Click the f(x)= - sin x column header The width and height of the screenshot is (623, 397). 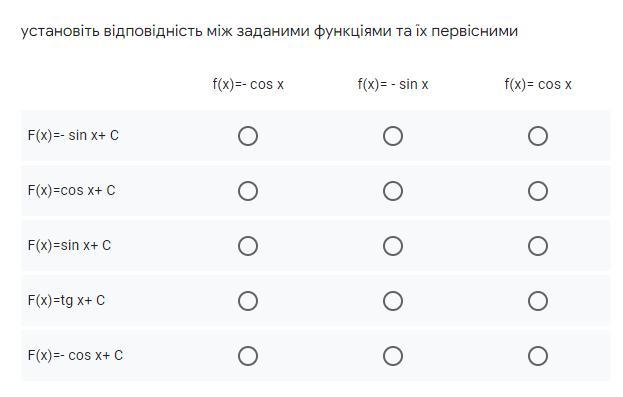pyautogui.click(x=393, y=84)
